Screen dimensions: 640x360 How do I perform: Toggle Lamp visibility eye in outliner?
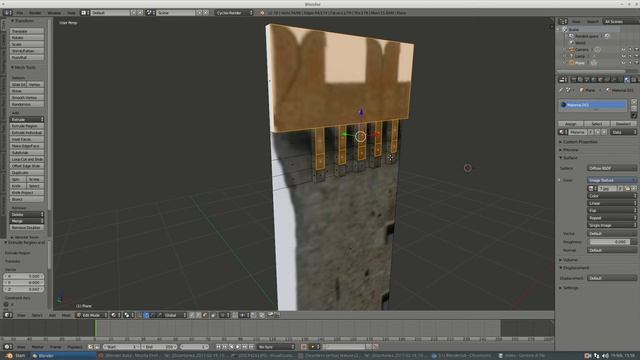tap(623, 56)
